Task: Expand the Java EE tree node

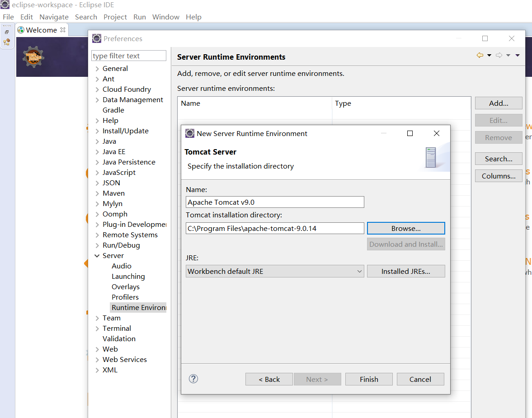Action: coord(97,152)
